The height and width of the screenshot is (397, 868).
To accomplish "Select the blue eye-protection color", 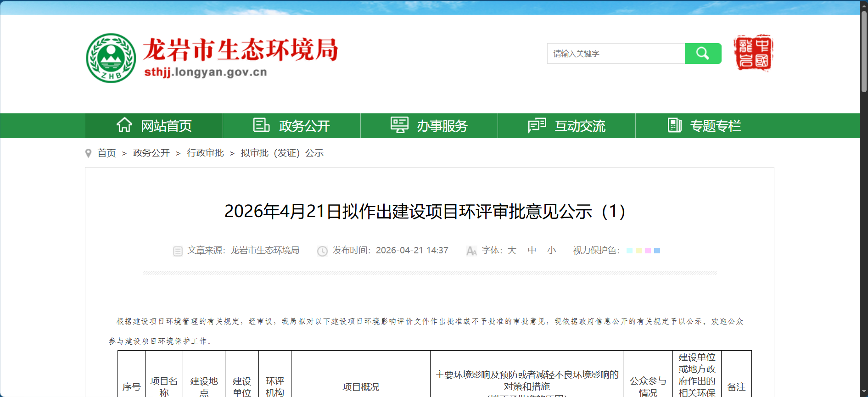I will (x=657, y=251).
